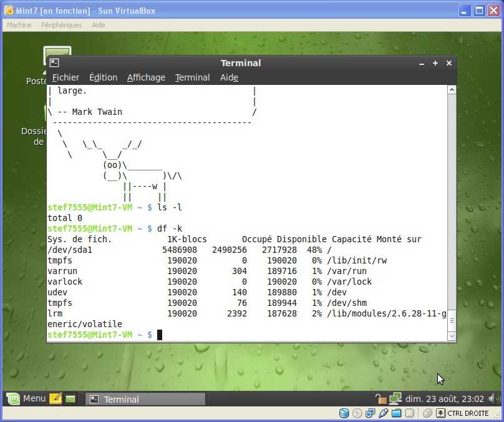Click the 'Disponible' column header
Screen dimensions: 504x422
pyautogui.click(x=301, y=239)
